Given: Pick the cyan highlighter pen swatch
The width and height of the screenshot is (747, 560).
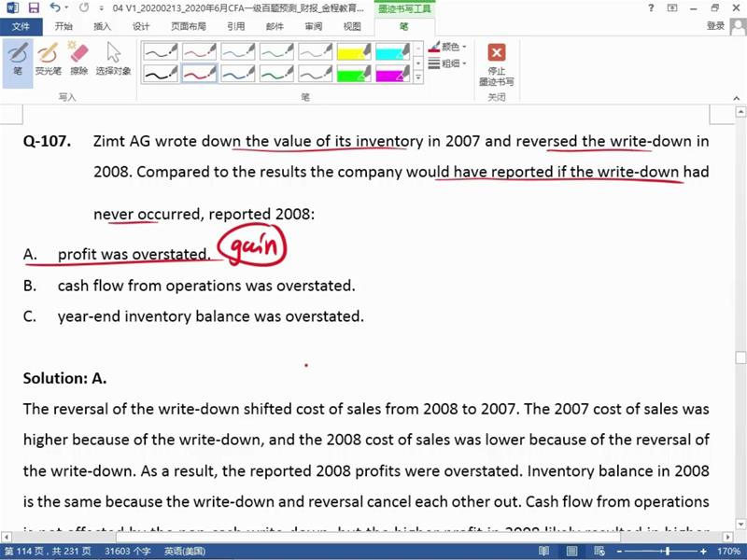Looking at the screenshot, I should tap(393, 50).
